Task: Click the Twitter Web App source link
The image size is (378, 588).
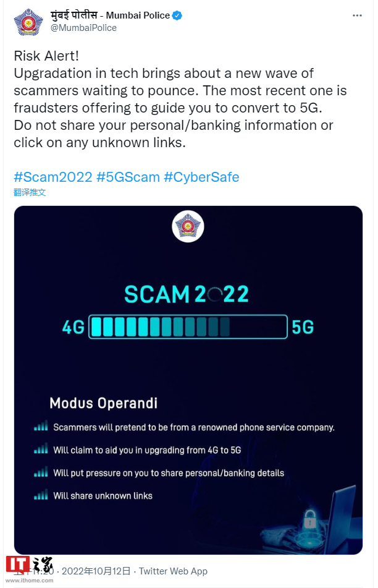Action: [x=173, y=571]
